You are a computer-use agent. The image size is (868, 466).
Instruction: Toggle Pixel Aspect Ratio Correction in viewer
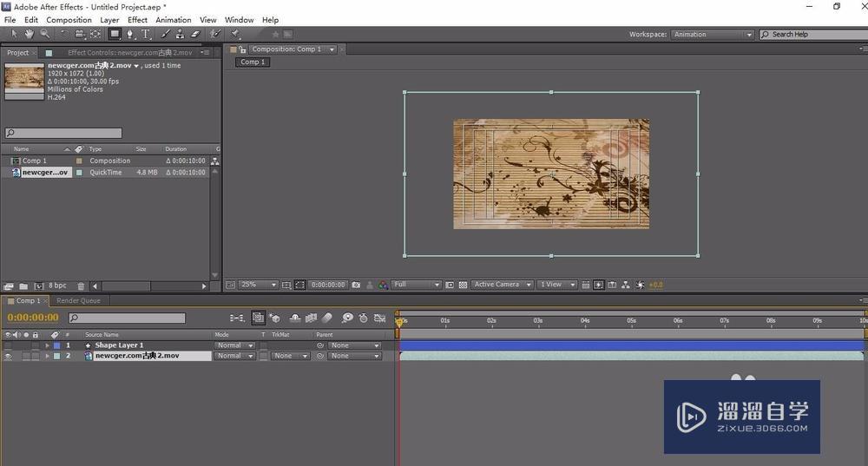tap(585, 285)
